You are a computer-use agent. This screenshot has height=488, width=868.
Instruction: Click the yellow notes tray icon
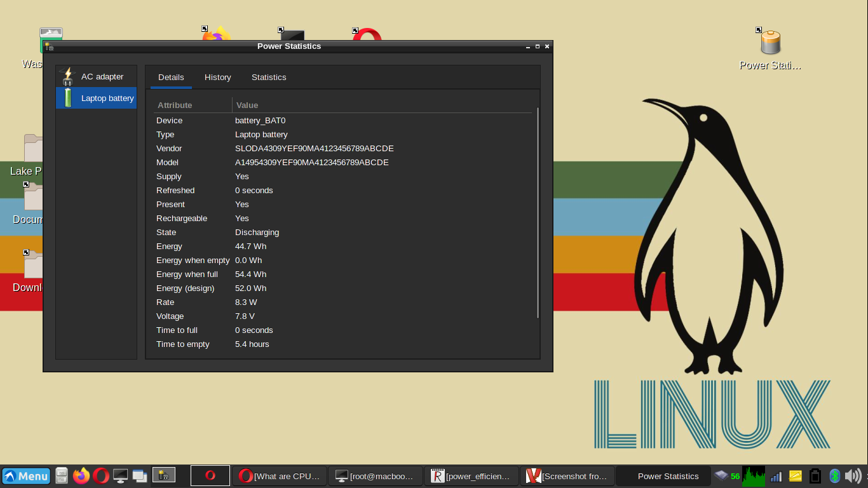(795, 476)
